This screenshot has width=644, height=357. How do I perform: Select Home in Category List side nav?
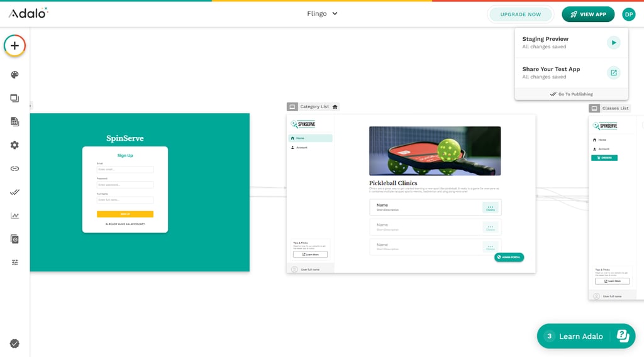[311, 138]
